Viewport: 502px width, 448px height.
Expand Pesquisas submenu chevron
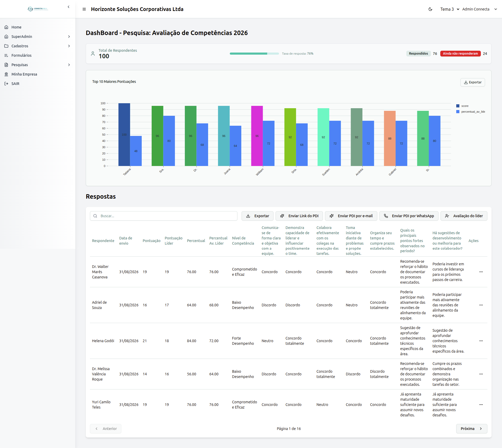[x=69, y=65]
